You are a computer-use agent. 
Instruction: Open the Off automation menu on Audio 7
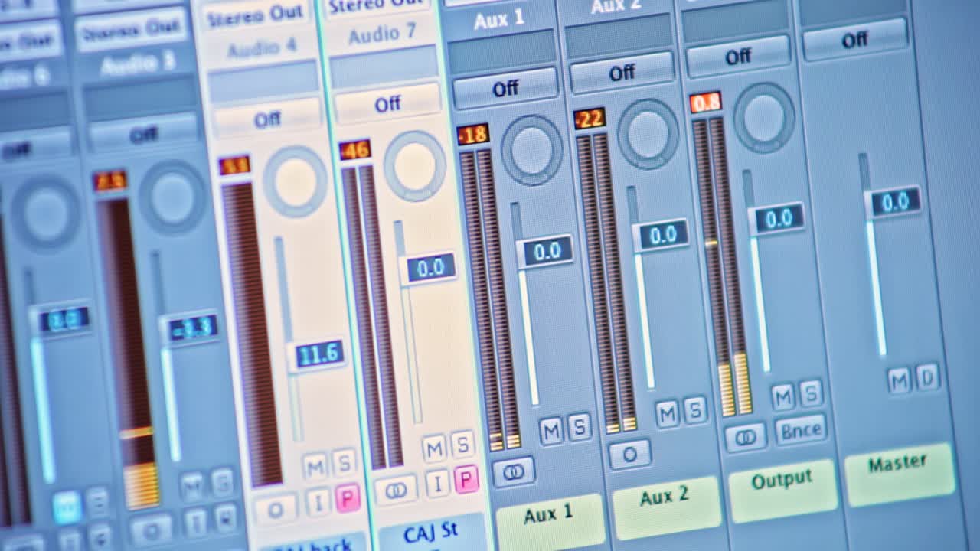pos(387,104)
